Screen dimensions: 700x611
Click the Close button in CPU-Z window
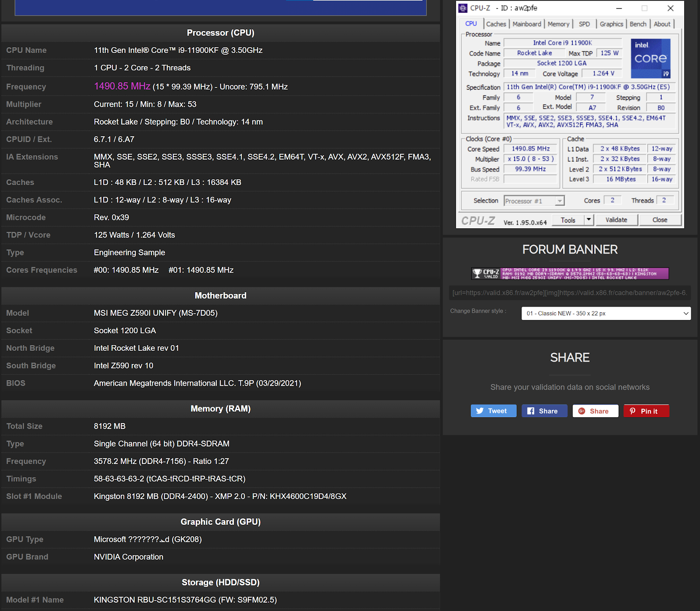coord(660,220)
